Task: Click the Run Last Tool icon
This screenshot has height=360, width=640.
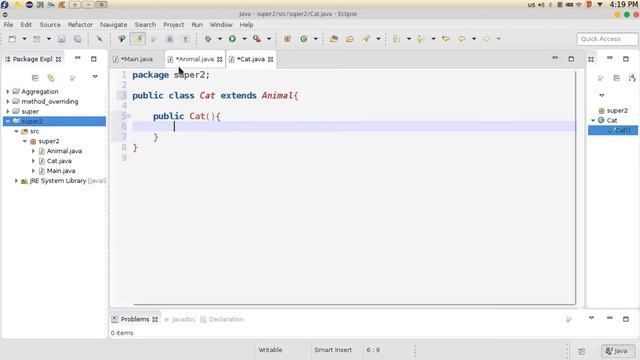Action: coord(257,39)
